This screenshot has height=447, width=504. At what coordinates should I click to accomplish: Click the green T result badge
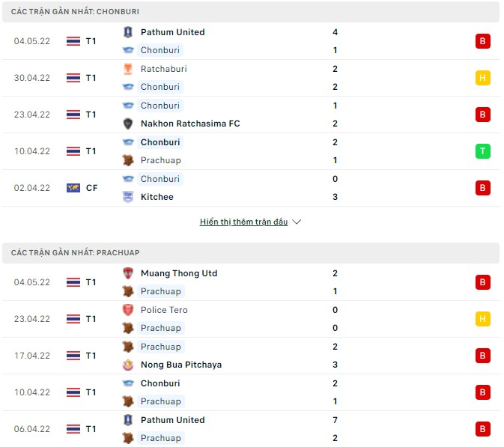(483, 151)
